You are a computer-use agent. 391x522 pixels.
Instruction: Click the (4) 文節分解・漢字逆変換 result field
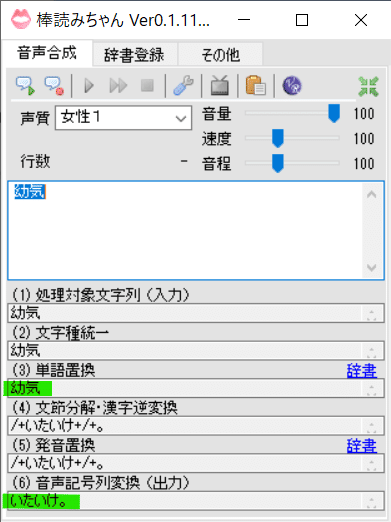196,426
